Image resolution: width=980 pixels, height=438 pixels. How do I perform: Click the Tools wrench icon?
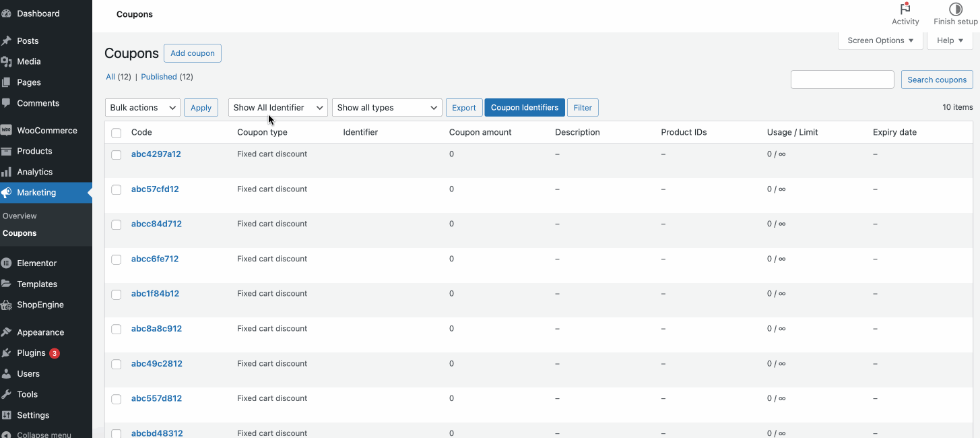[x=6, y=394]
